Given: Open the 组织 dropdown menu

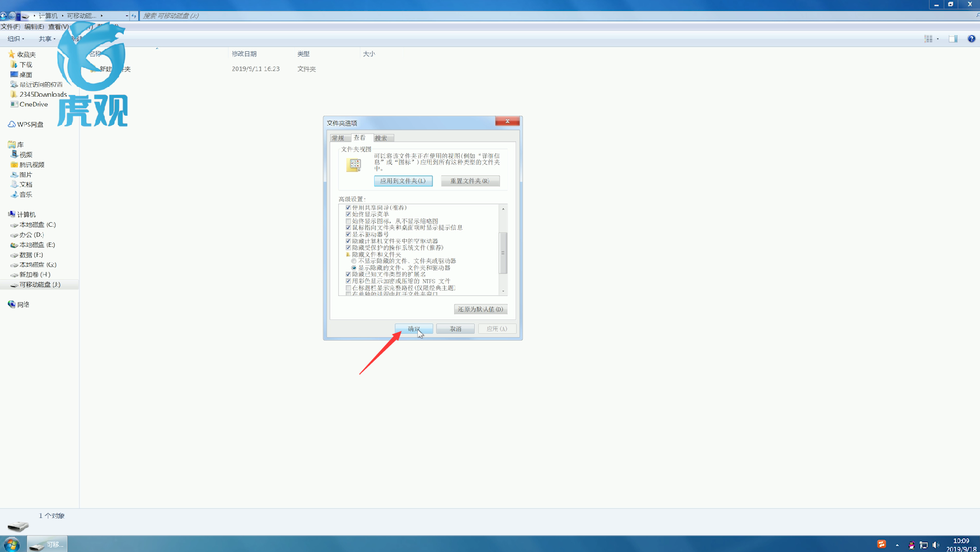Looking at the screenshot, I should [16, 39].
